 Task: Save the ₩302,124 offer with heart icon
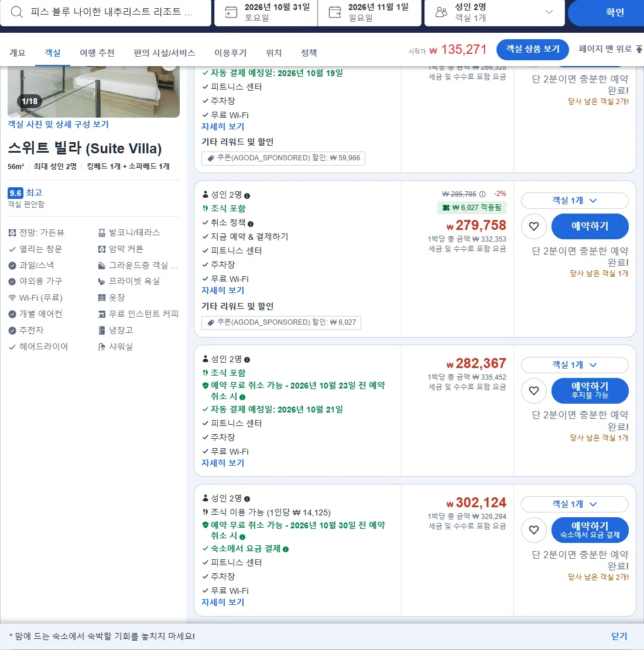534,530
